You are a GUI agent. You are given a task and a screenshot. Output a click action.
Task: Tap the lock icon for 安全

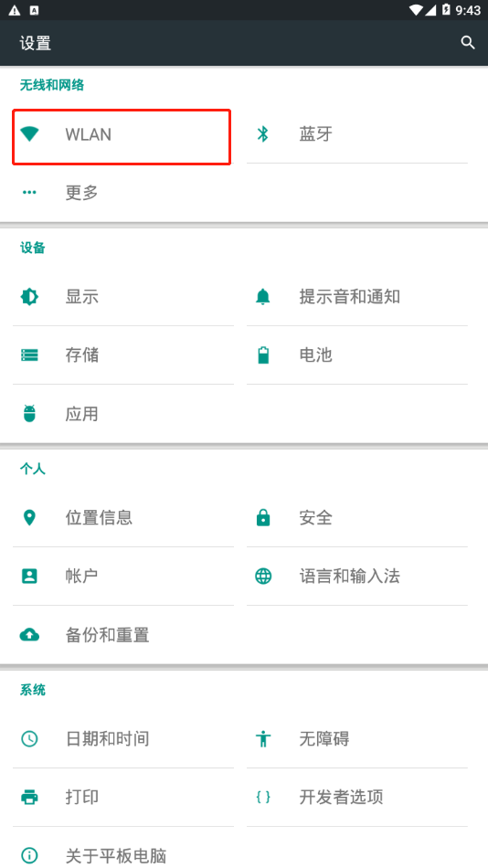click(x=263, y=517)
